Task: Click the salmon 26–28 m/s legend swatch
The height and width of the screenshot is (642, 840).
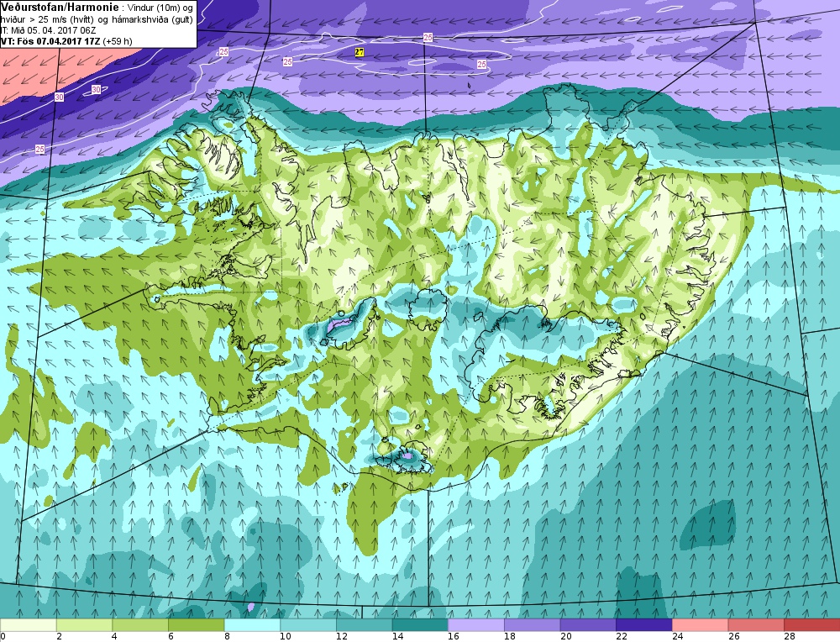Action: pos(756,625)
